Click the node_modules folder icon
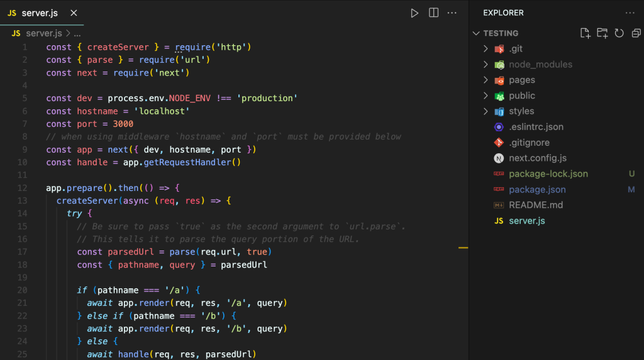The width and height of the screenshot is (644, 360). (499, 65)
